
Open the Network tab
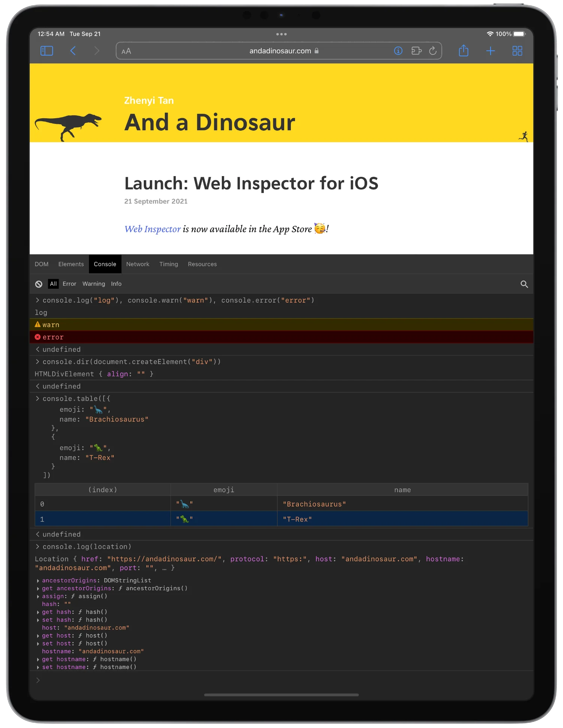coord(138,264)
